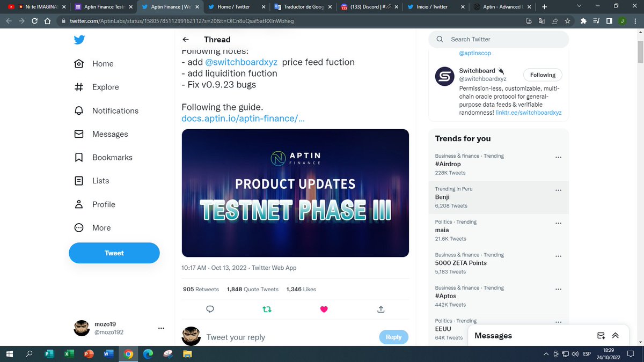Open the docs.aptin.io guide link
644x362 pixels.
[x=243, y=118]
